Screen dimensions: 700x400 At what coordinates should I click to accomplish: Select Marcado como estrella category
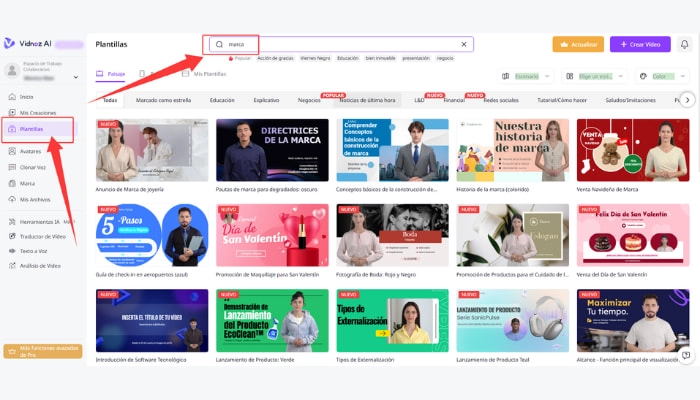click(163, 100)
